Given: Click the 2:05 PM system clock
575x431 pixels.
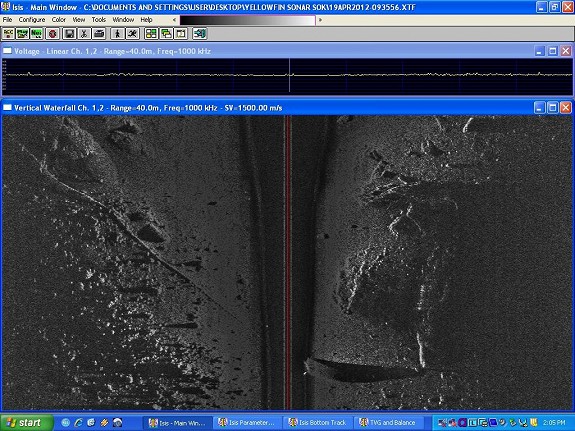Looking at the screenshot, I should pyautogui.click(x=554, y=423).
